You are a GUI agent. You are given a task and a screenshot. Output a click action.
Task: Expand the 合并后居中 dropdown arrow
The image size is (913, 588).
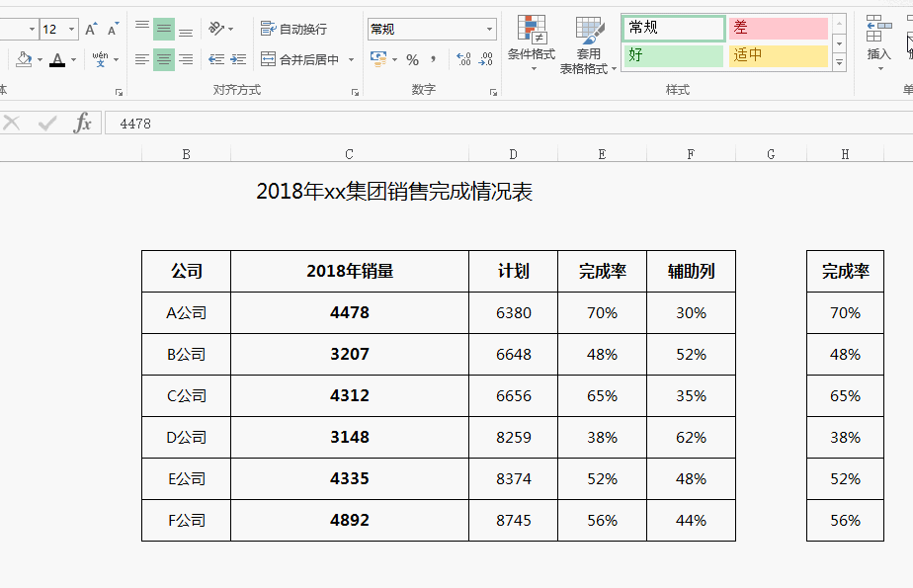coord(351,59)
